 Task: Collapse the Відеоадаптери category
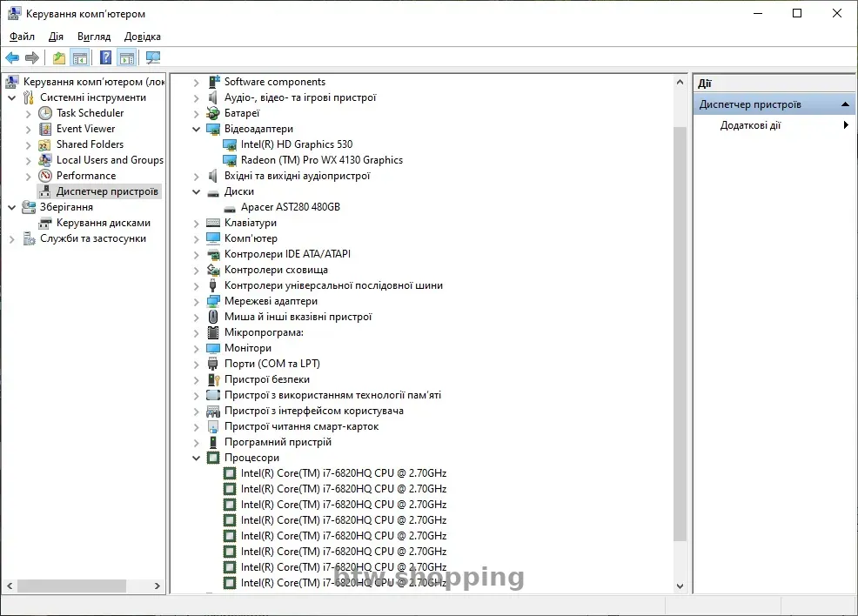pos(197,129)
